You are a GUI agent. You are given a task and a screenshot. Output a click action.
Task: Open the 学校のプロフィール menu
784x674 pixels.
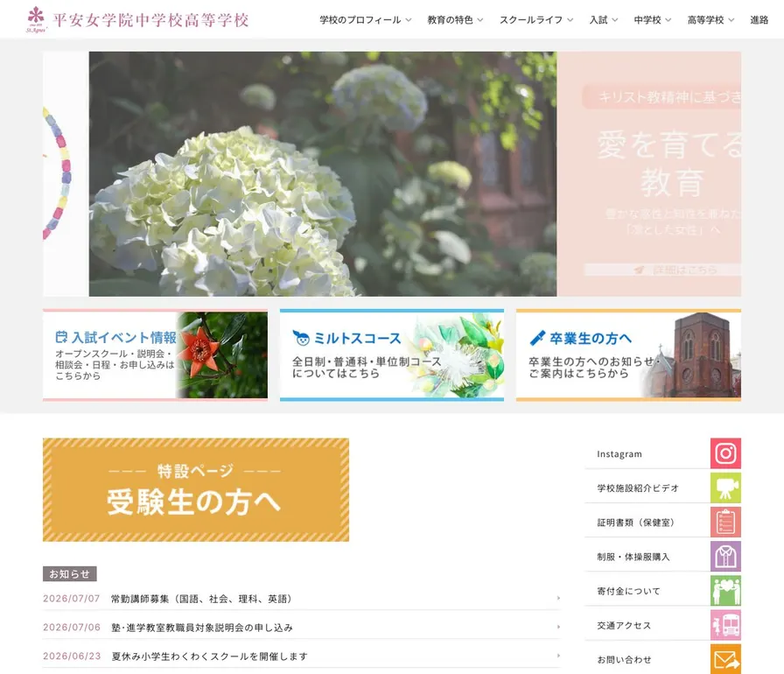pos(360,20)
